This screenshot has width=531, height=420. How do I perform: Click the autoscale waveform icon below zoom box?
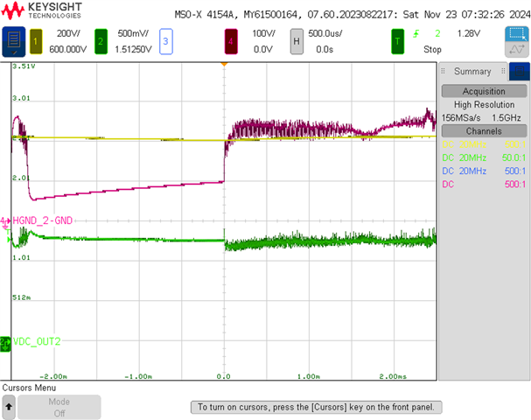[517, 50]
